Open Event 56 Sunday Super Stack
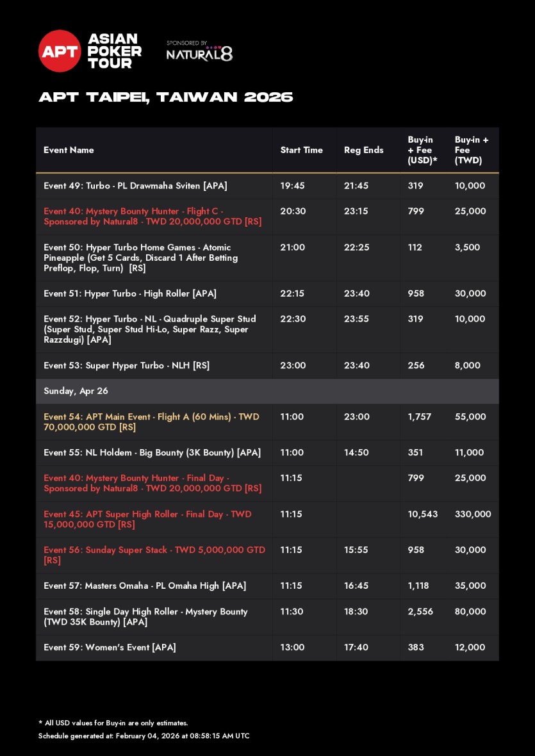 click(x=154, y=555)
